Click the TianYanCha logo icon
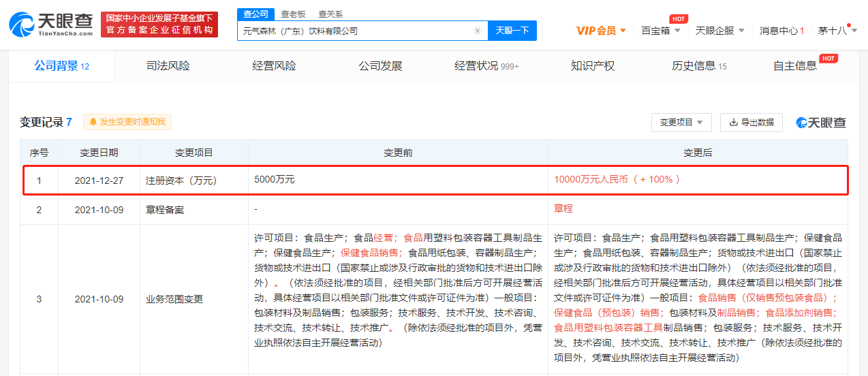The height and width of the screenshot is (376, 868). (x=22, y=25)
